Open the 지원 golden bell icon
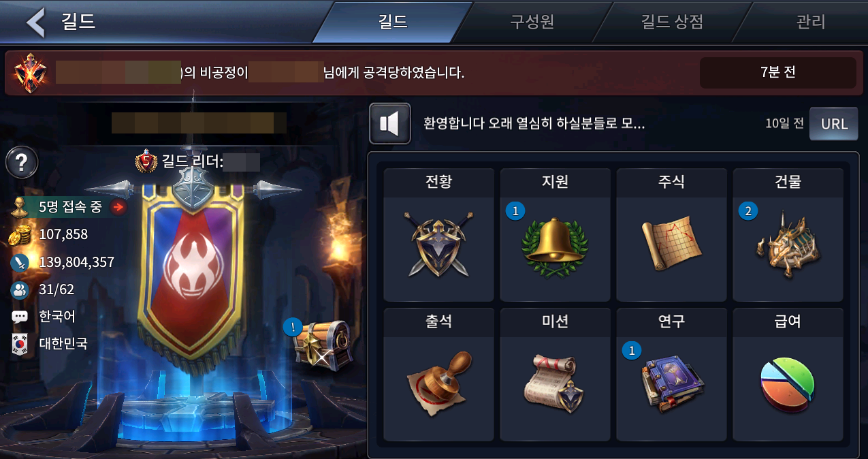 (x=555, y=244)
